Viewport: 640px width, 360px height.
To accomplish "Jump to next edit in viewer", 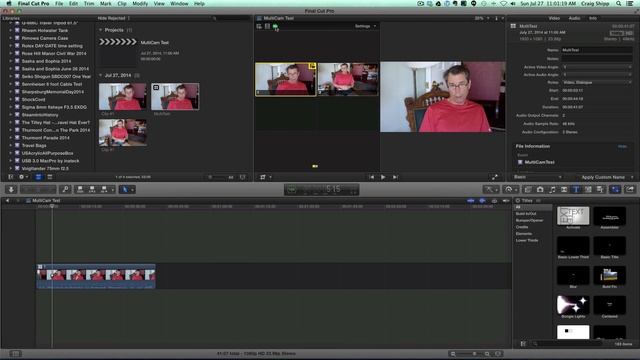I will tap(395, 177).
